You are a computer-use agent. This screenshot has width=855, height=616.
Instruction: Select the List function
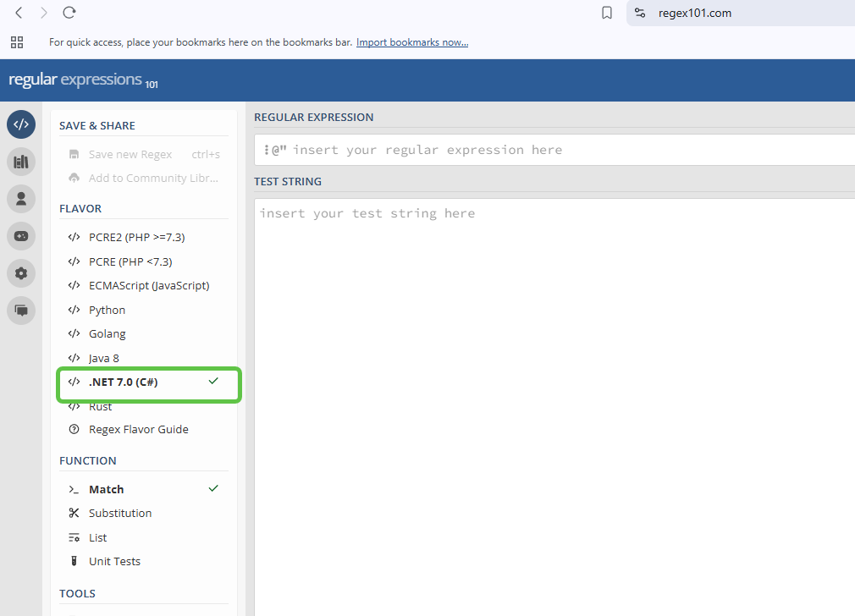point(97,538)
